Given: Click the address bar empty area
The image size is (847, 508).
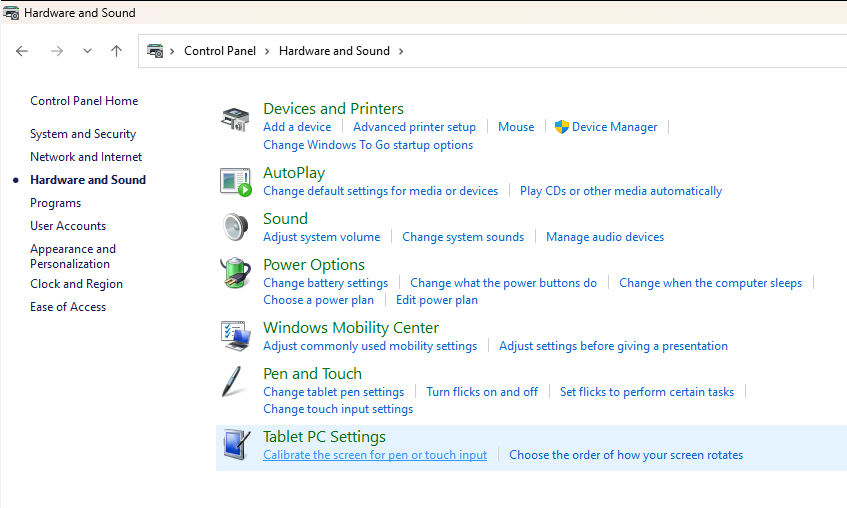Looking at the screenshot, I should pyautogui.click(x=620, y=51).
